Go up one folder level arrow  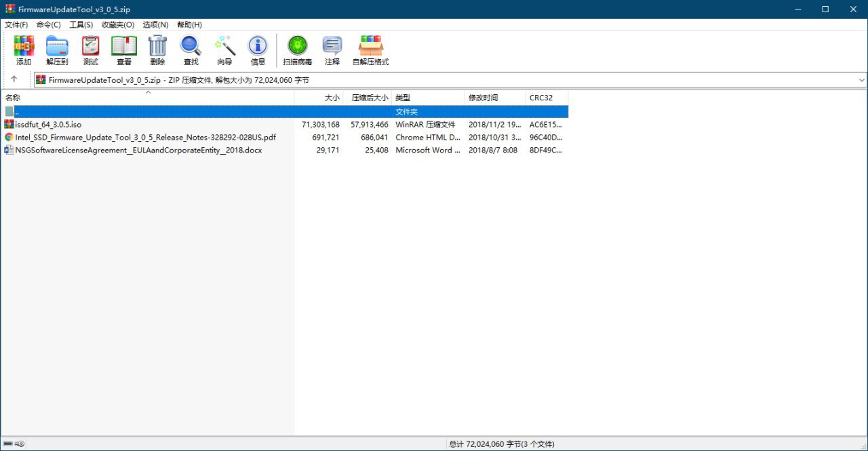[x=14, y=79]
